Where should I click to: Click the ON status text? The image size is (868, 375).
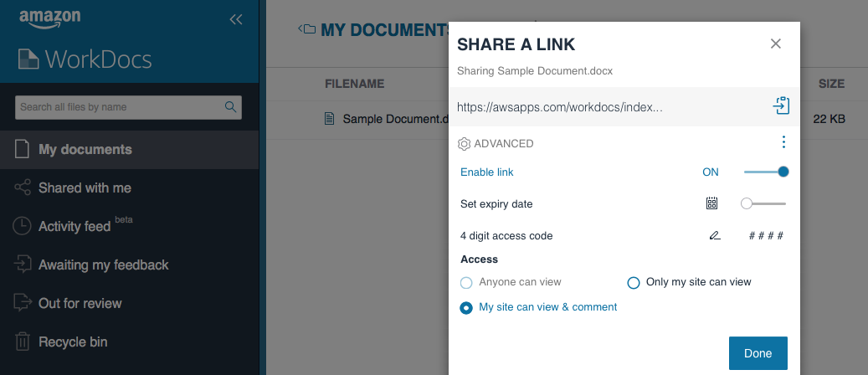711,172
